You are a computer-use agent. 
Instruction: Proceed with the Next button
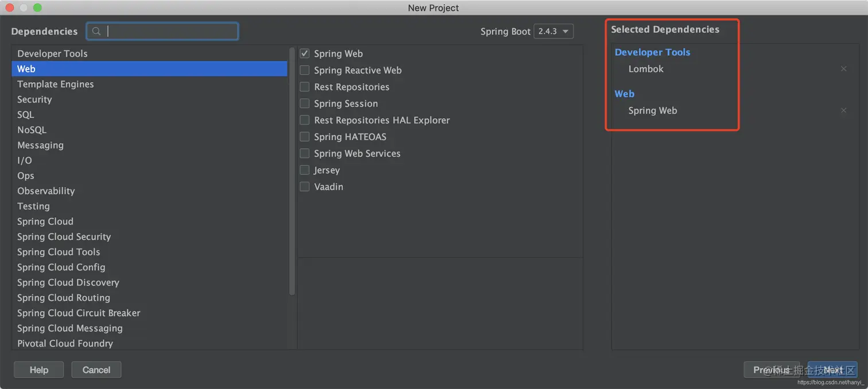[x=832, y=370]
